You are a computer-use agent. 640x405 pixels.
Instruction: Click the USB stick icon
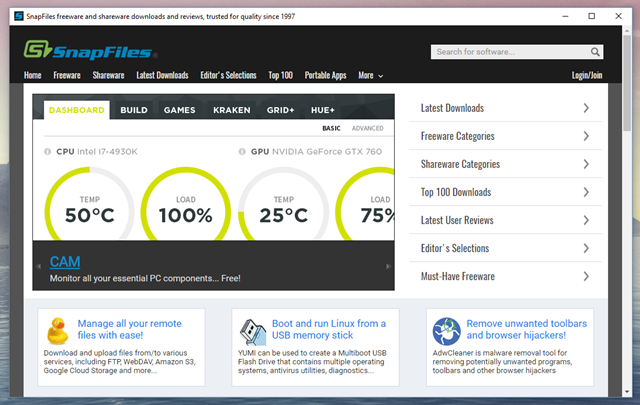point(253,332)
